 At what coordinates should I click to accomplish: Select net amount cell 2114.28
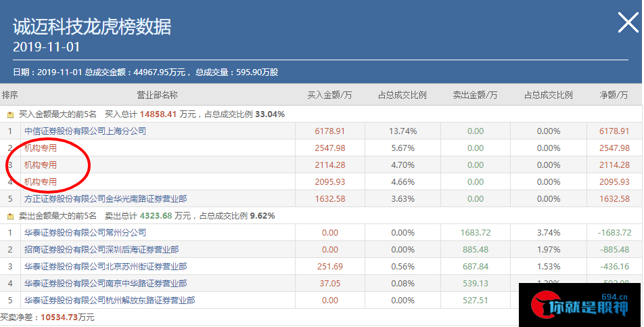pyautogui.click(x=614, y=165)
